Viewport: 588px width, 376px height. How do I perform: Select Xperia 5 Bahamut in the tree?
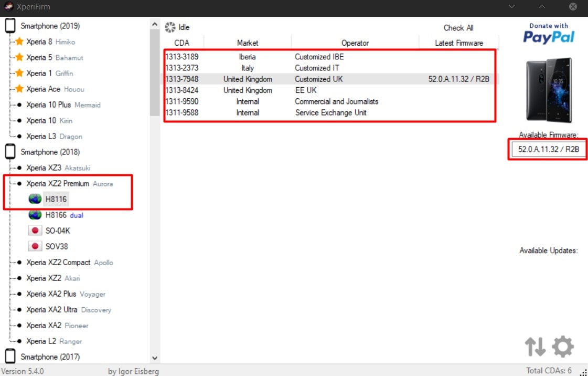(x=55, y=57)
